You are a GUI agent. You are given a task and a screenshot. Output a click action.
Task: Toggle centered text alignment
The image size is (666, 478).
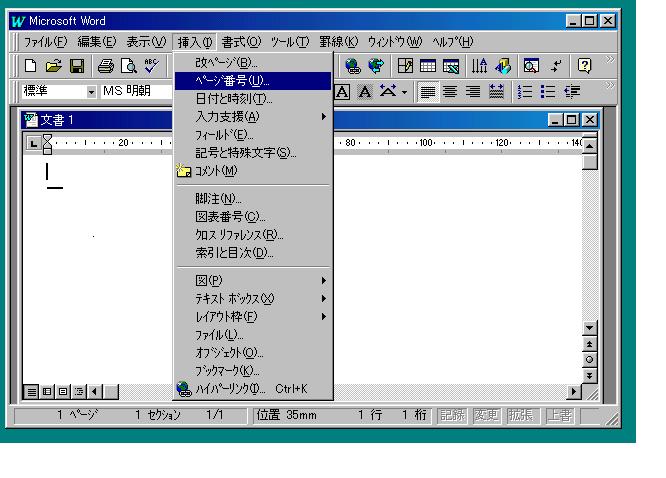(x=450, y=91)
